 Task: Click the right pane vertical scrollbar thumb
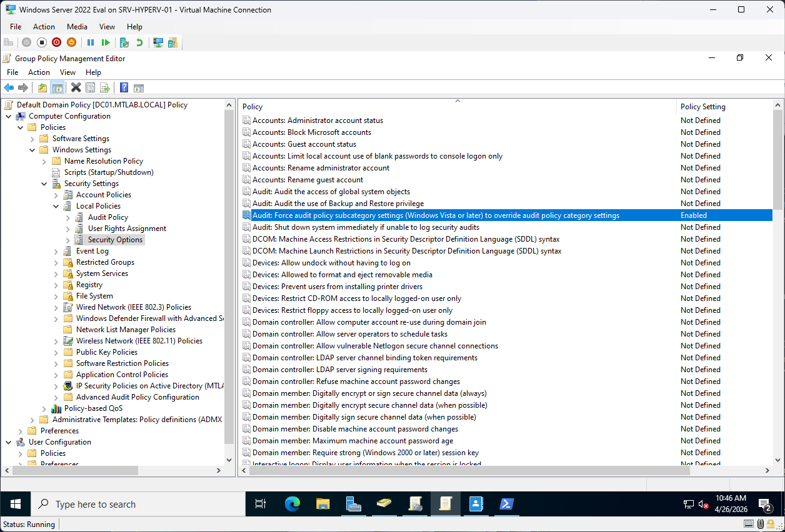[x=777, y=160]
